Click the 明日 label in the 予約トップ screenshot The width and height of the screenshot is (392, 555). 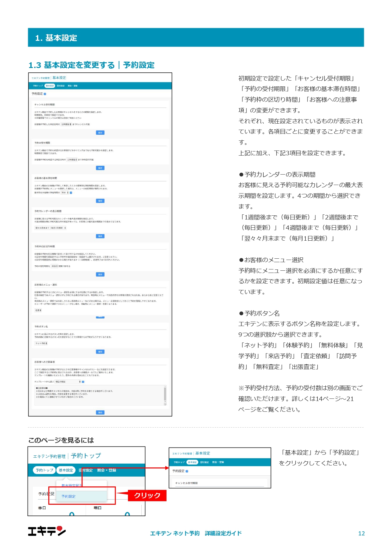(x=97, y=508)
